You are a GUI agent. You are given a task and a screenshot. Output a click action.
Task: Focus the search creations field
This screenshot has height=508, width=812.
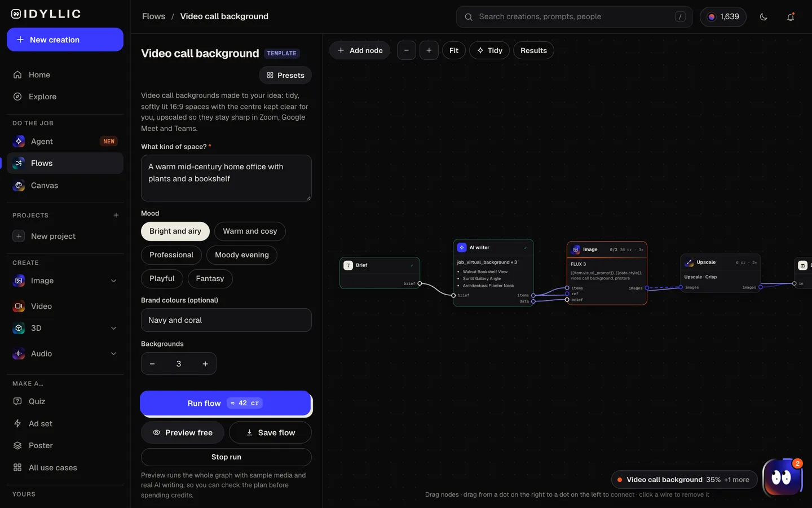coord(574,17)
